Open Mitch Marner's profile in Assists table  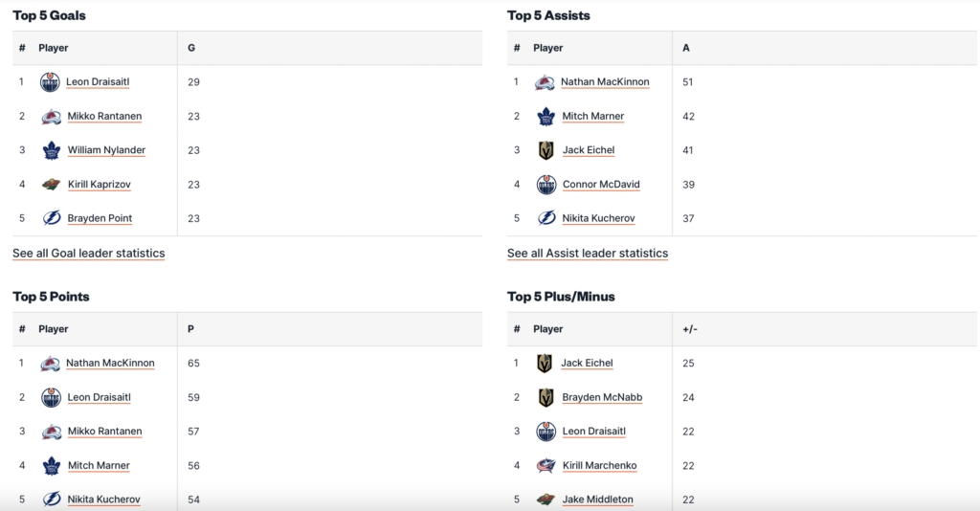pyautogui.click(x=592, y=117)
